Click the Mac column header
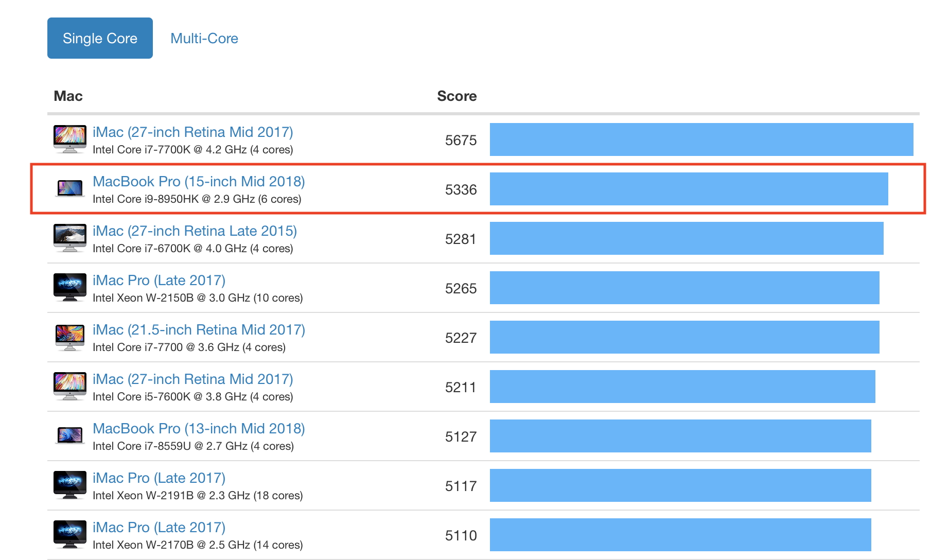The width and height of the screenshot is (949, 560). click(x=68, y=96)
